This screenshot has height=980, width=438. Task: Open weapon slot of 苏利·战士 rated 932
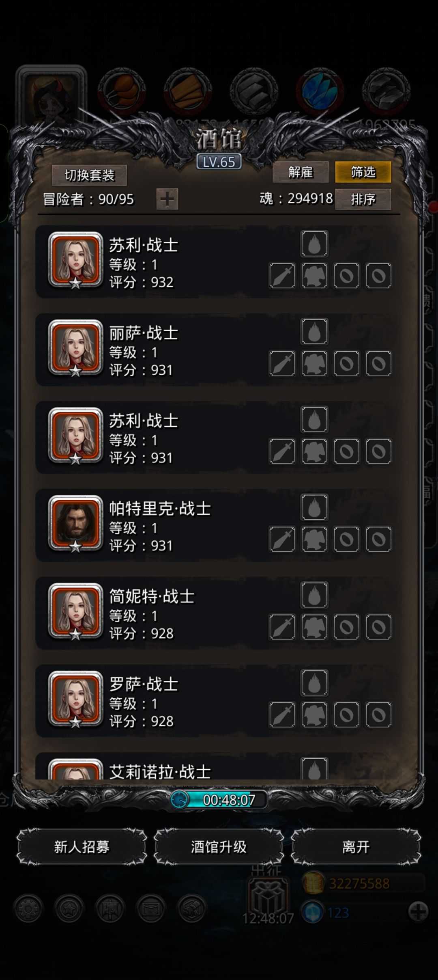tap(282, 276)
